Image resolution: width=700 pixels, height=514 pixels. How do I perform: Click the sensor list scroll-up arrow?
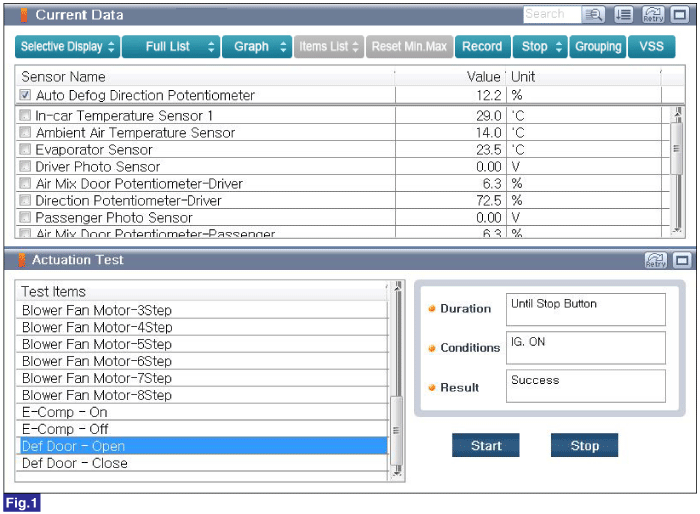pos(678,111)
